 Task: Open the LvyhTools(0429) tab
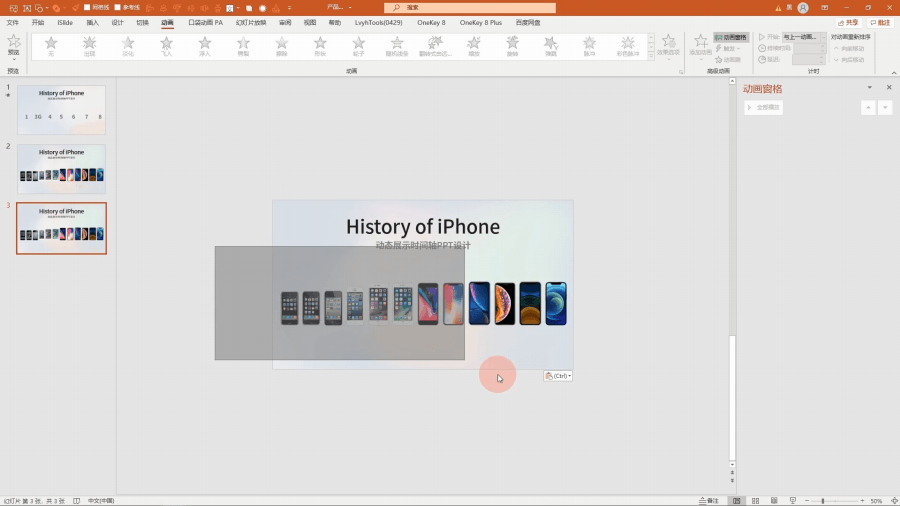[378, 22]
